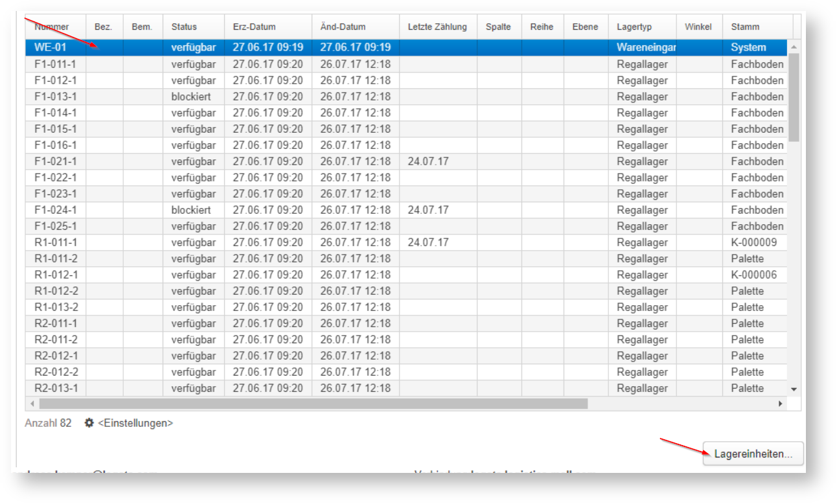This screenshot has width=837, height=504.
Task: Select row R2-012-2
Action: tap(406, 372)
